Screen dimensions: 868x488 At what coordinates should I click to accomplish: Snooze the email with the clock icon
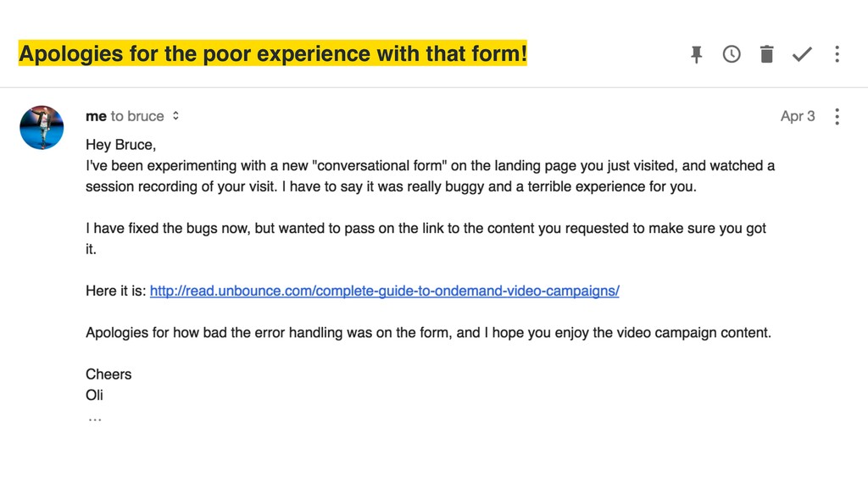(732, 54)
